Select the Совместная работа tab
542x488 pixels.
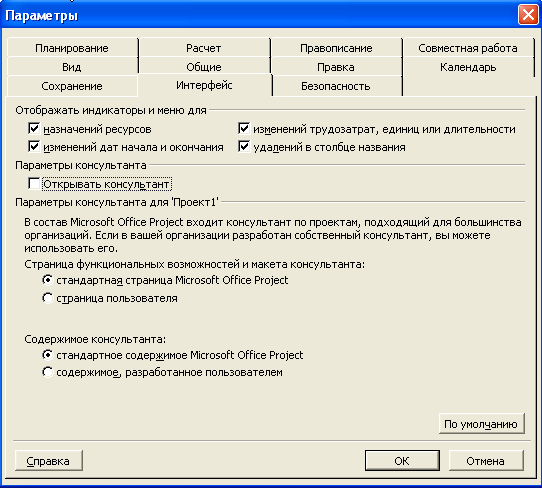point(468,48)
